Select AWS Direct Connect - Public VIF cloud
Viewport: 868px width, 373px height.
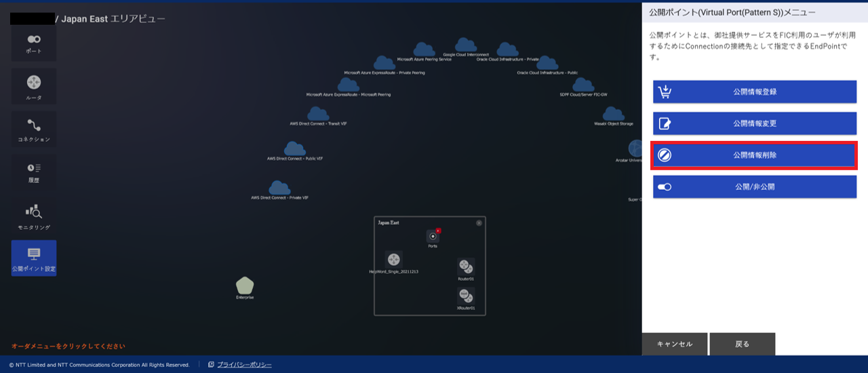[x=294, y=148]
